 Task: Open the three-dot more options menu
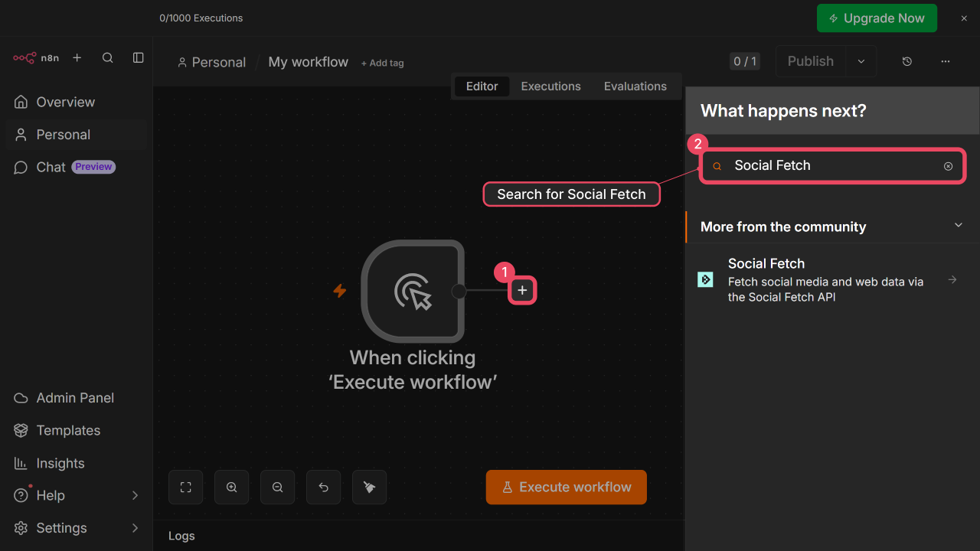946,61
